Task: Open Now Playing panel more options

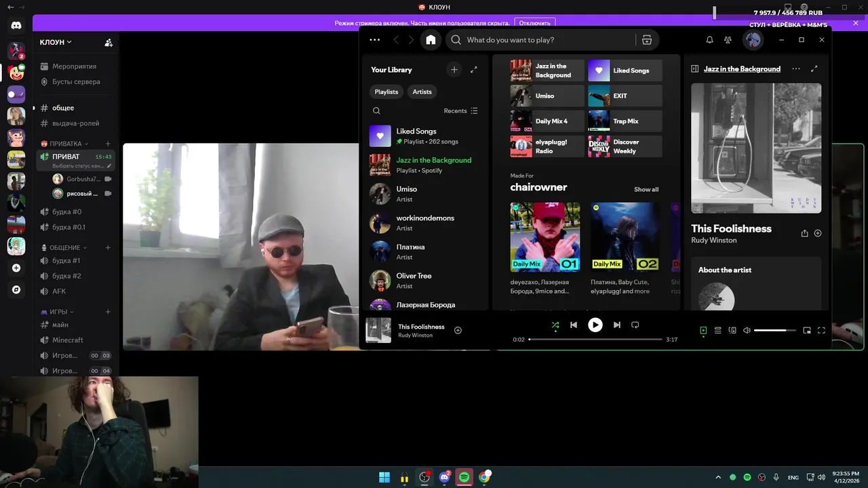Action: [x=796, y=69]
